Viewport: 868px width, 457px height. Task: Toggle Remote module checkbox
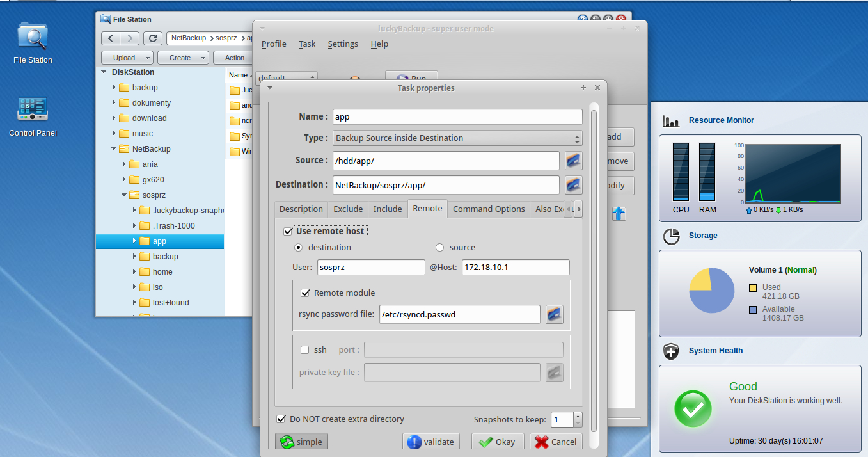(305, 293)
